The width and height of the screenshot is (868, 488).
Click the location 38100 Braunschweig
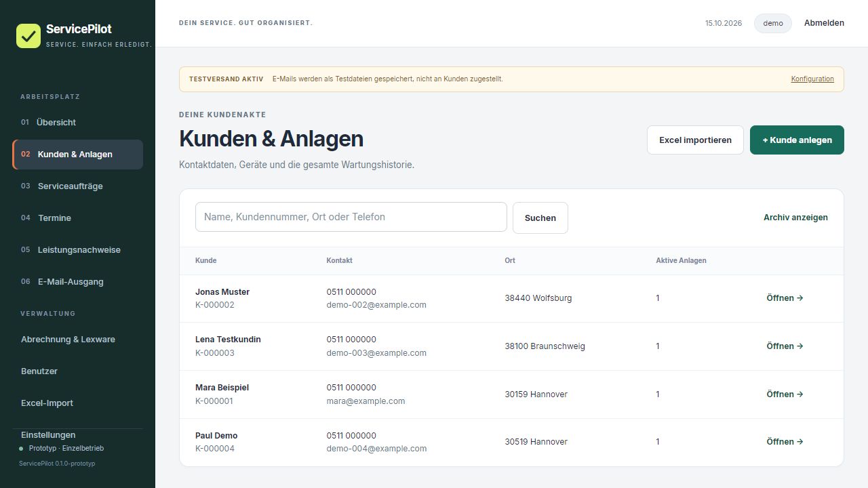[545, 346]
